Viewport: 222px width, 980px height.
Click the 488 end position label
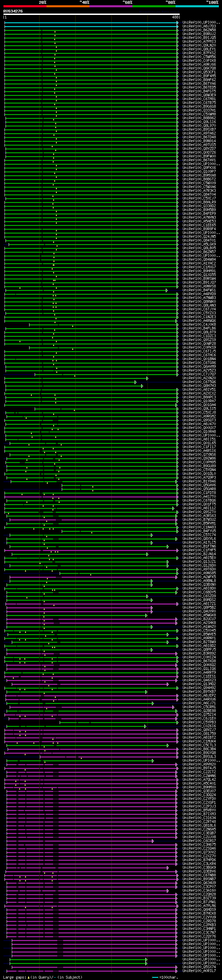pos(175,17)
